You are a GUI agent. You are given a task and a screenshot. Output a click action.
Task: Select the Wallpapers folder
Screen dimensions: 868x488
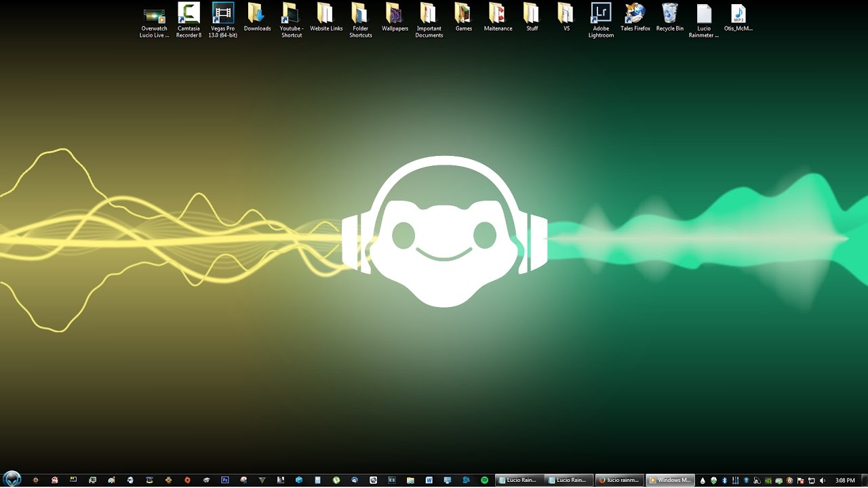(x=395, y=17)
